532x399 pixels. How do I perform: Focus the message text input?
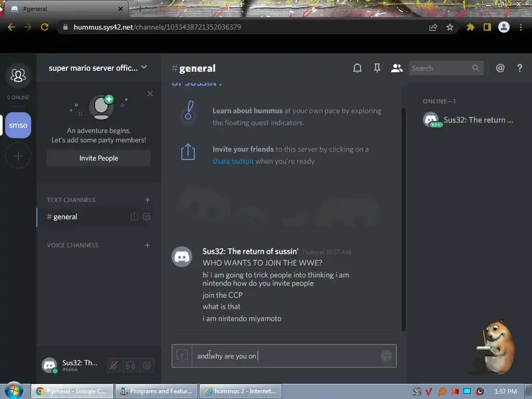tap(285, 356)
